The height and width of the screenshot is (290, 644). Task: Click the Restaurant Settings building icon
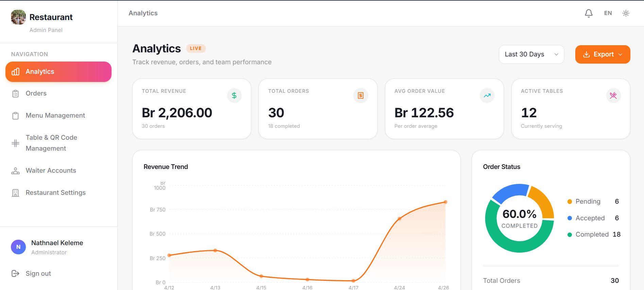click(16, 193)
